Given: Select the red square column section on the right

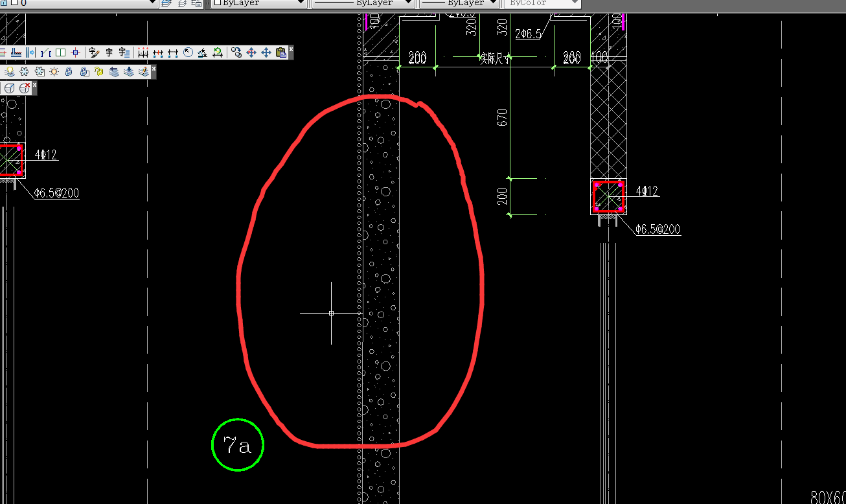Looking at the screenshot, I should coord(609,197).
